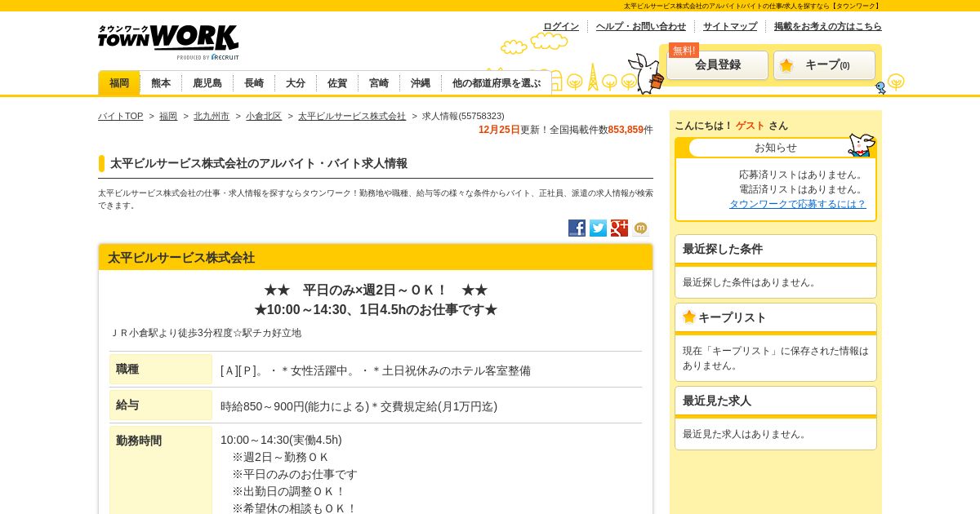This screenshot has height=514, width=980.
Task: Click the 求人情報(55758323) breadcrumb text
Action: coord(463,116)
